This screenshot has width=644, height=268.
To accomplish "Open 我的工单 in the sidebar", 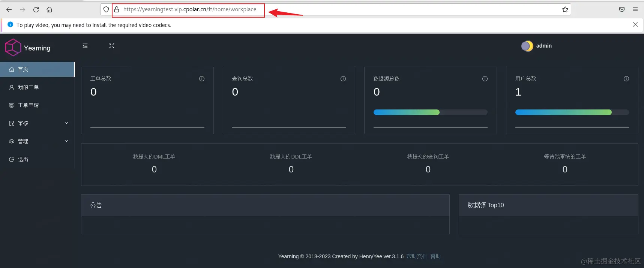I will point(37,87).
